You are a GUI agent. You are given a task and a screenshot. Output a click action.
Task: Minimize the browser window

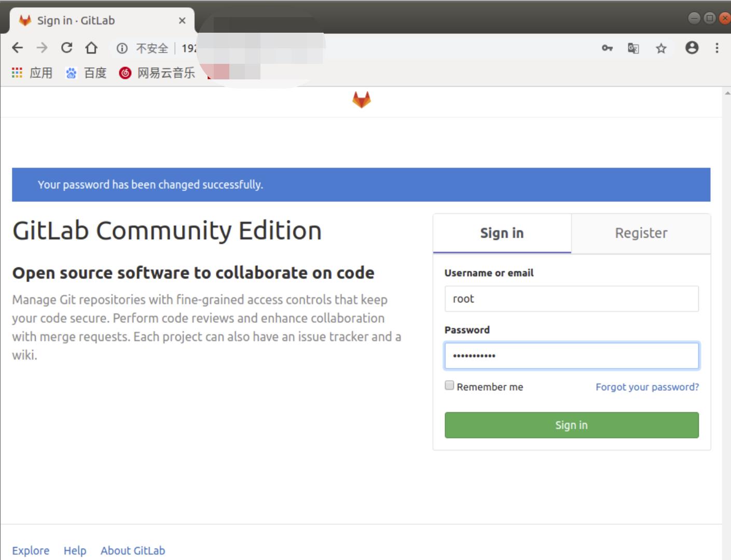coord(694,18)
